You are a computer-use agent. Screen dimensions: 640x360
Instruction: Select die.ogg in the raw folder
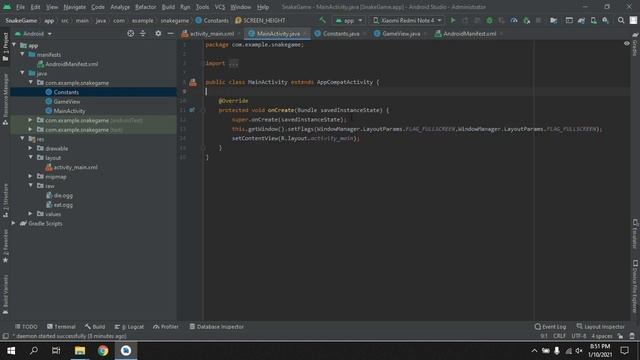coord(63,195)
